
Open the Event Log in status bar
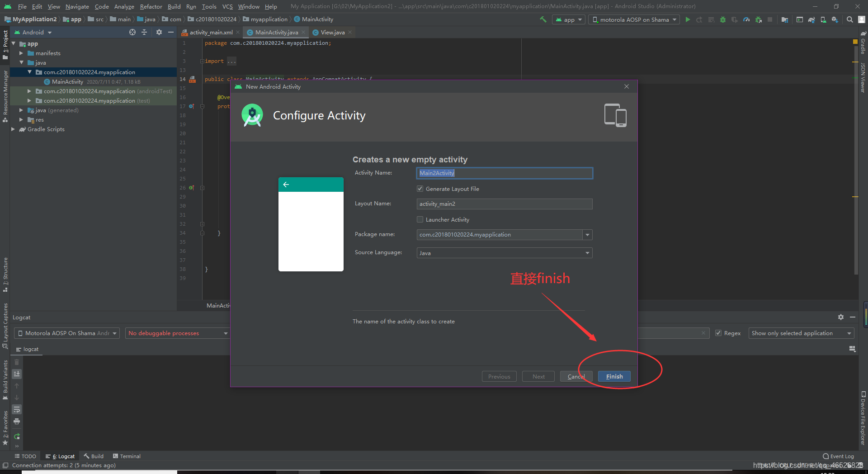839,456
